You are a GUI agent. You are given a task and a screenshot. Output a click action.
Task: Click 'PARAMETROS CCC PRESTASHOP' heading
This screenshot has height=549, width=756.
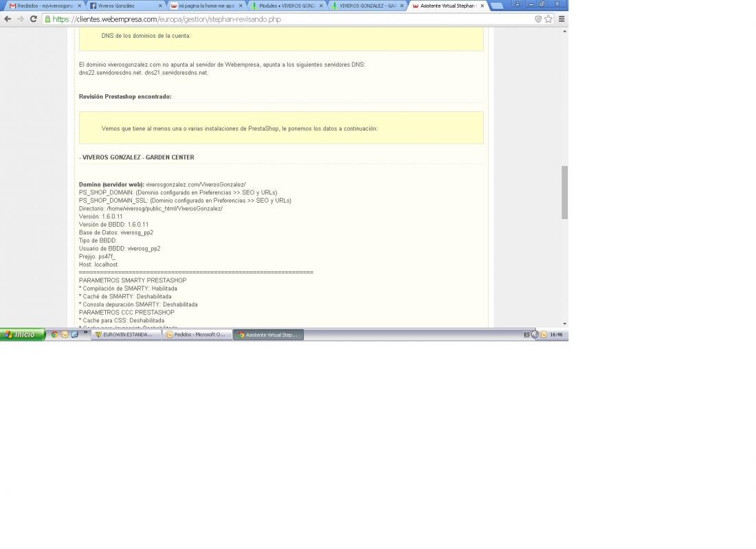(x=127, y=313)
